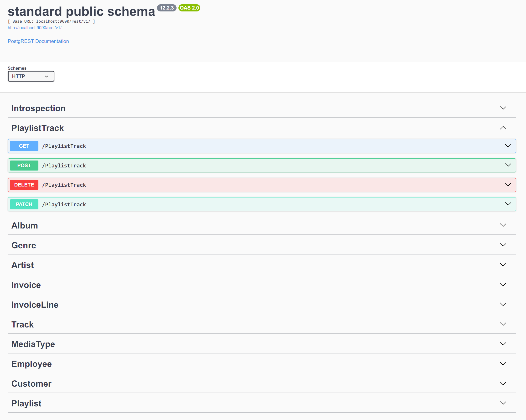Collapse the PlaylistTrack section chevron
Image resolution: width=526 pixels, height=420 pixels.
[x=503, y=128]
